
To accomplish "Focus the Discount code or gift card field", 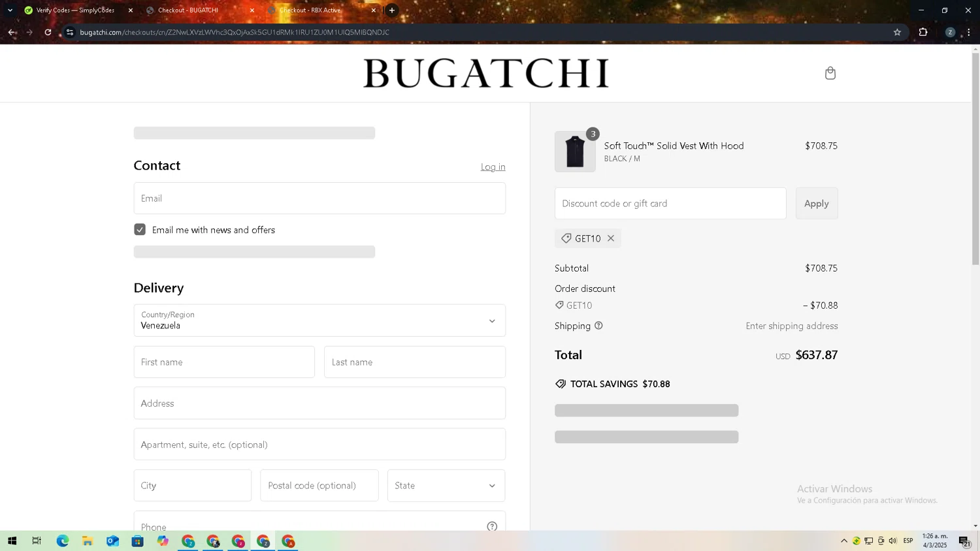I will pos(670,204).
